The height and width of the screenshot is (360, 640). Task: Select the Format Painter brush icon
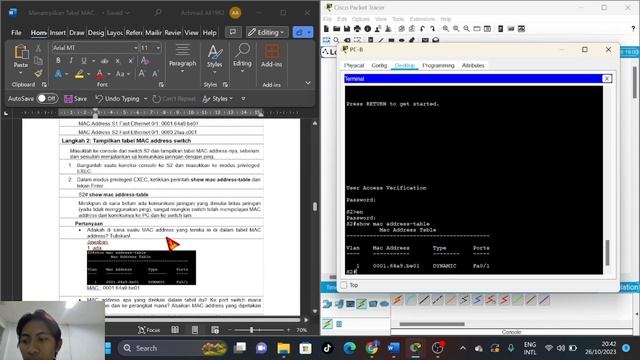tap(38, 73)
